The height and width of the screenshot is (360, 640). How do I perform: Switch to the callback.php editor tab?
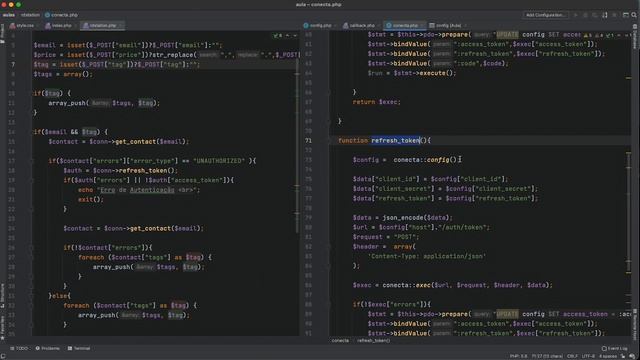[x=361, y=25]
